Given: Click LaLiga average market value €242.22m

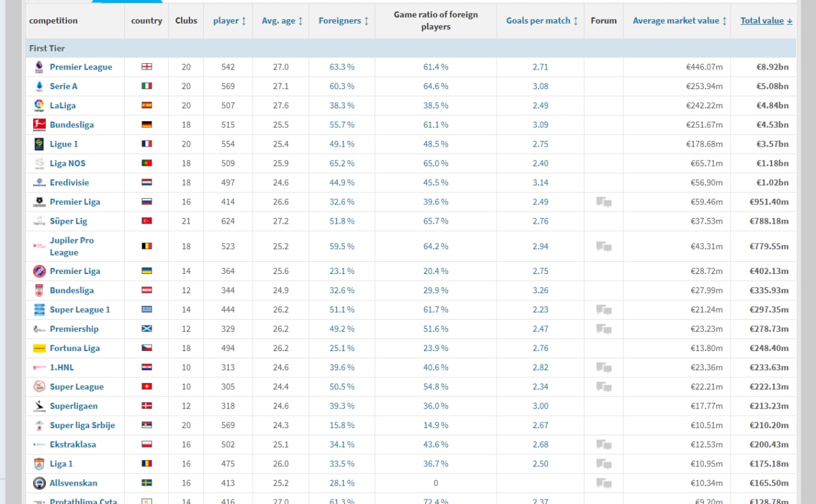Looking at the screenshot, I should point(704,105).
